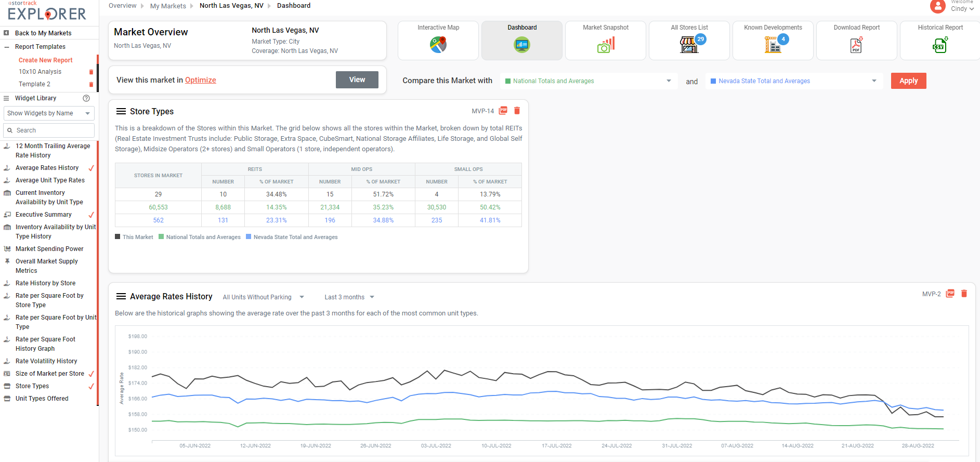The image size is (980, 462).
Task: Delete the Store Types widget
Action: 517,111
